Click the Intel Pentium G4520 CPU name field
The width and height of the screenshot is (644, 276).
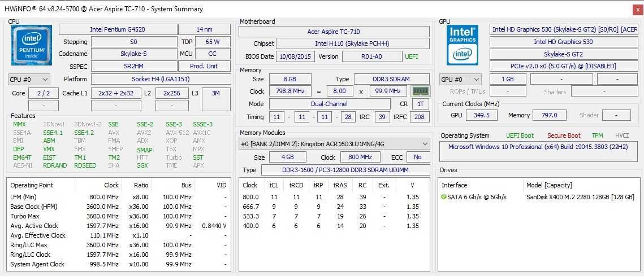[x=118, y=29]
